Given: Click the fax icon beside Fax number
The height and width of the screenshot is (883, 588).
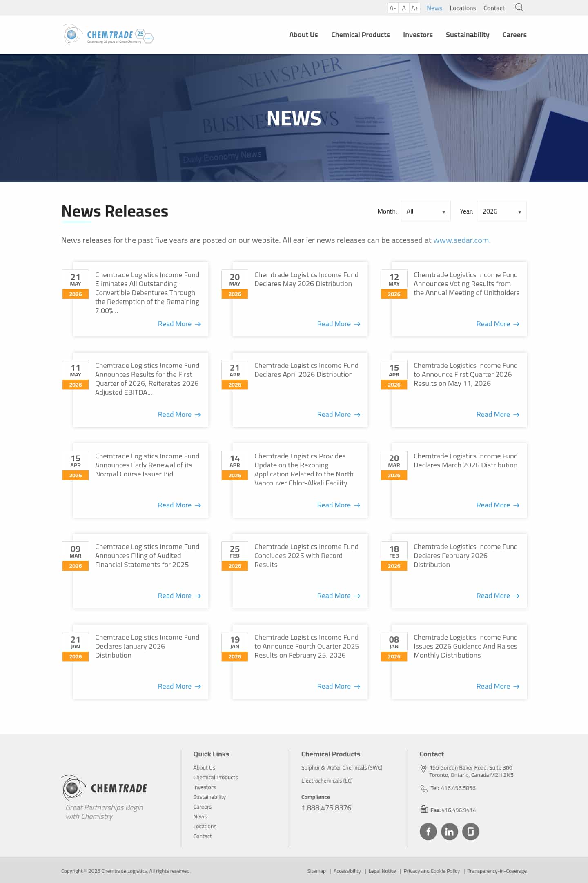Looking at the screenshot, I should coord(424,810).
